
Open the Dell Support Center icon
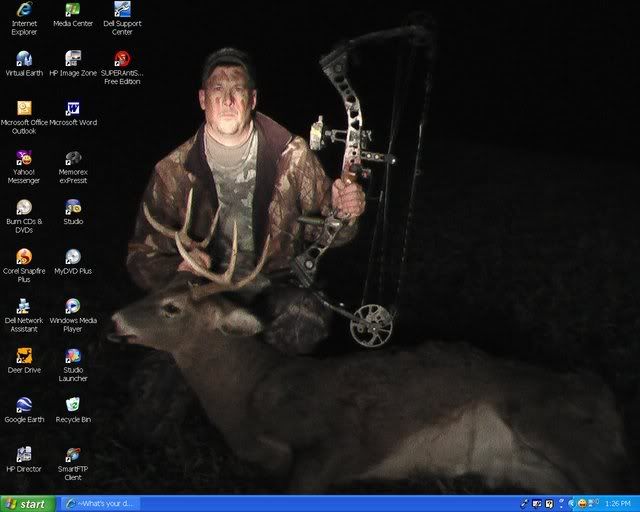(x=122, y=18)
